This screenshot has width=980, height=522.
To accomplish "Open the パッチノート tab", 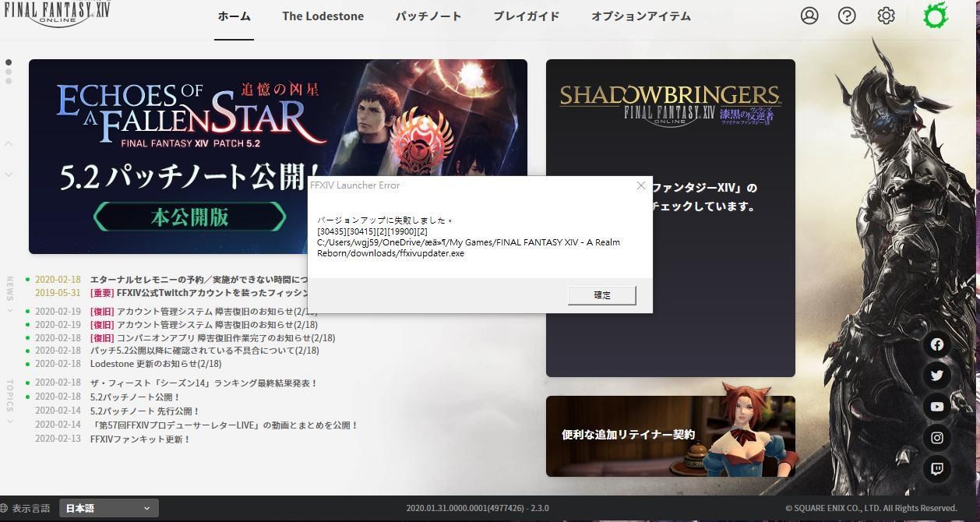I will (x=428, y=16).
